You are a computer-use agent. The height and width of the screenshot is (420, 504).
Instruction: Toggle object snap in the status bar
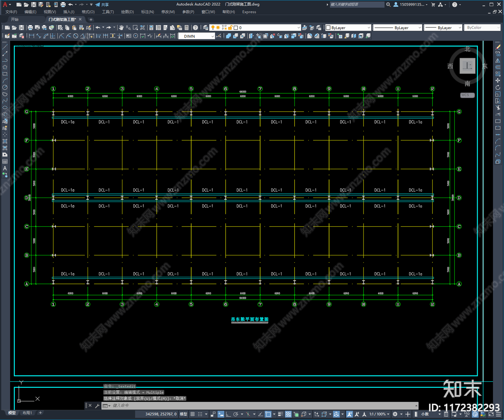(x=268, y=414)
